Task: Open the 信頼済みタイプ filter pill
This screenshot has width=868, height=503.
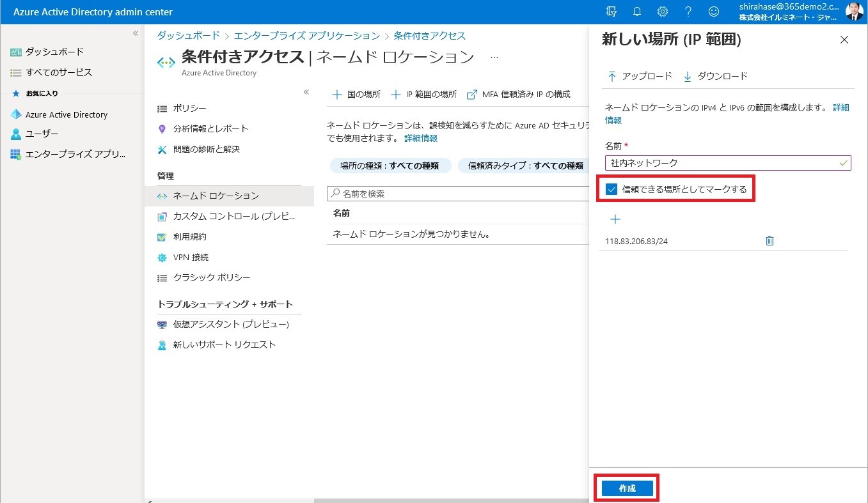Action: coord(523,166)
